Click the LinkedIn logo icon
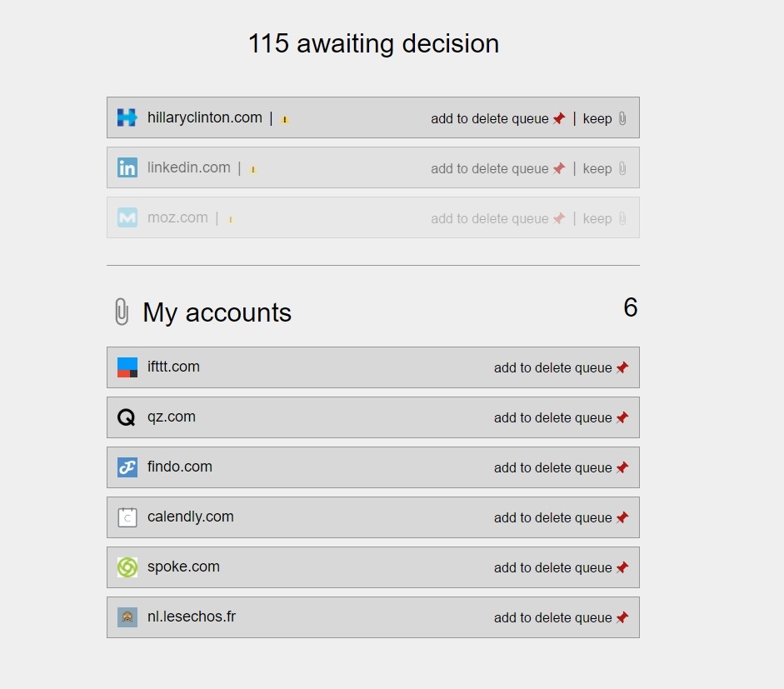 point(127,167)
